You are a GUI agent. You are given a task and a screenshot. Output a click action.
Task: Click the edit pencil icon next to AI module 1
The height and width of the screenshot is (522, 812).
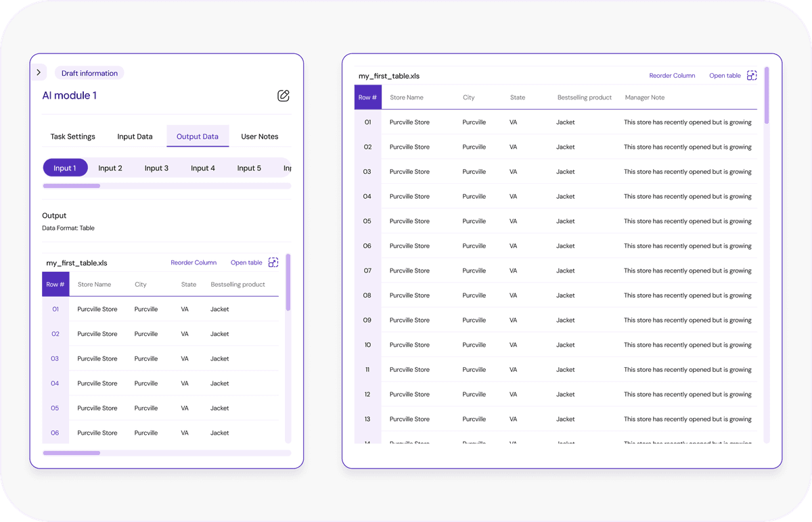click(283, 95)
